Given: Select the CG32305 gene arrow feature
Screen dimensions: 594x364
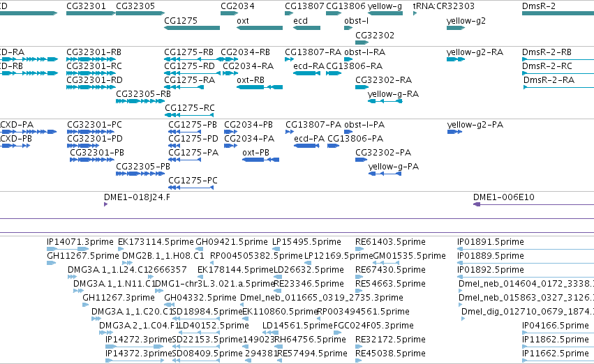Looking at the screenshot, I should click(x=140, y=13).
